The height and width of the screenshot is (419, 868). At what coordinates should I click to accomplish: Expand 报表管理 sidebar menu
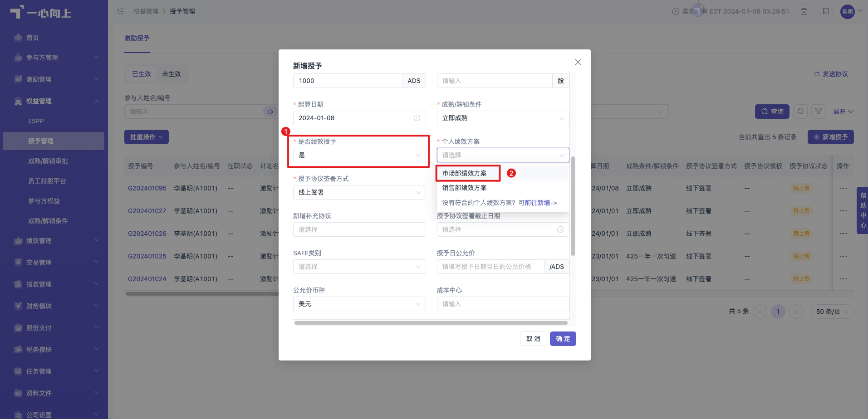54,284
